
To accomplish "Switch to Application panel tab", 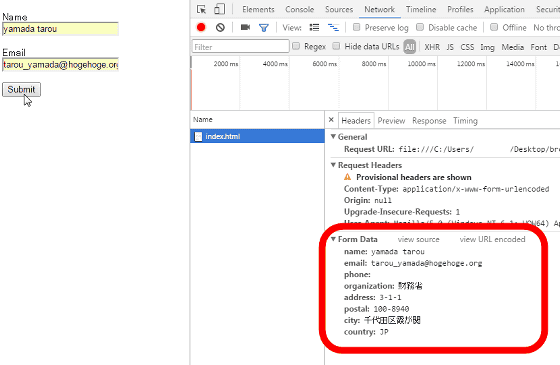I will pyautogui.click(x=504, y=10).
